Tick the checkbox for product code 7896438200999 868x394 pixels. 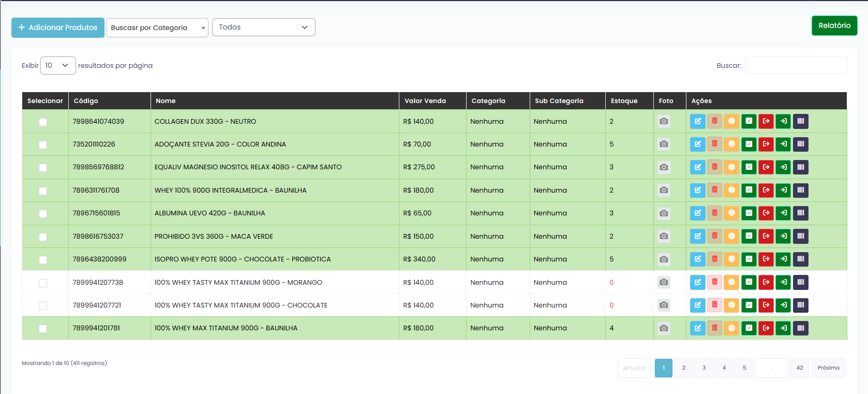[43, 260]
